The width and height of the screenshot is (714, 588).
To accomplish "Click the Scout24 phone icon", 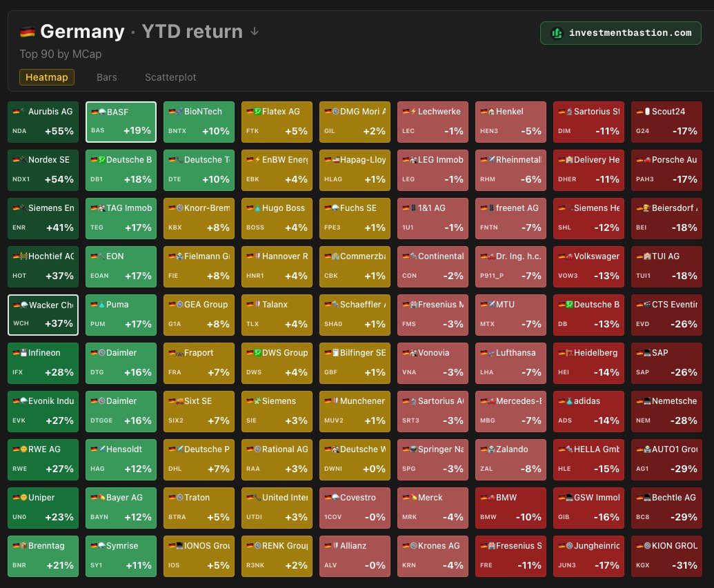I will coord(647,112).
